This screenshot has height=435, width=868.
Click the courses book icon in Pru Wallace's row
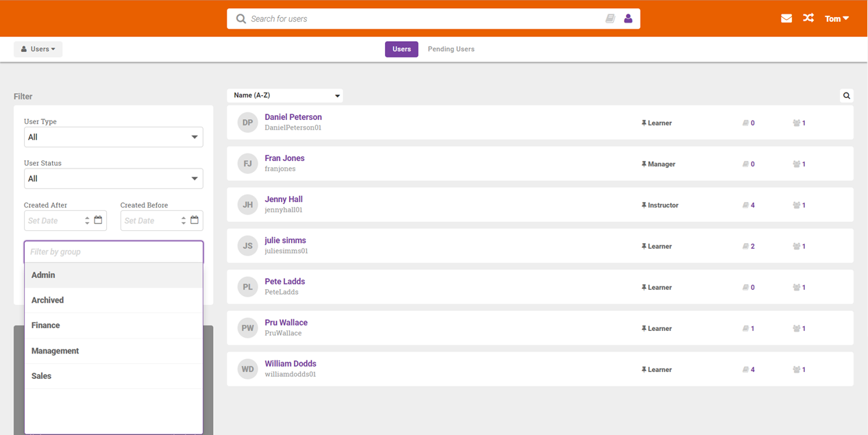(x=746, y=329)
